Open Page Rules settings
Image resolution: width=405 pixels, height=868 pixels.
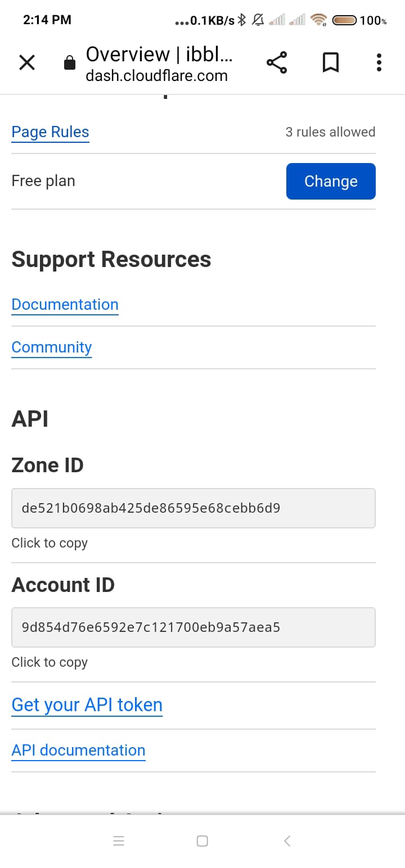point(50,132)
